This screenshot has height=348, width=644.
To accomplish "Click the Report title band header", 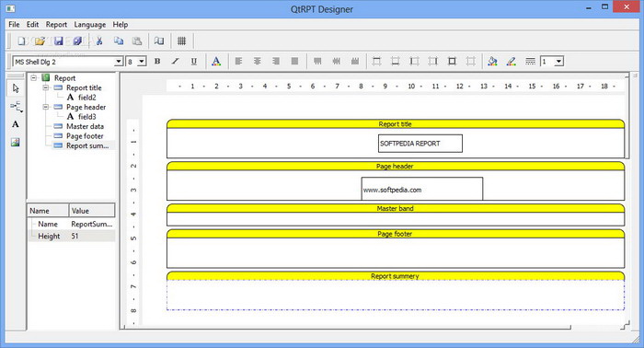I will click(396, 123).
